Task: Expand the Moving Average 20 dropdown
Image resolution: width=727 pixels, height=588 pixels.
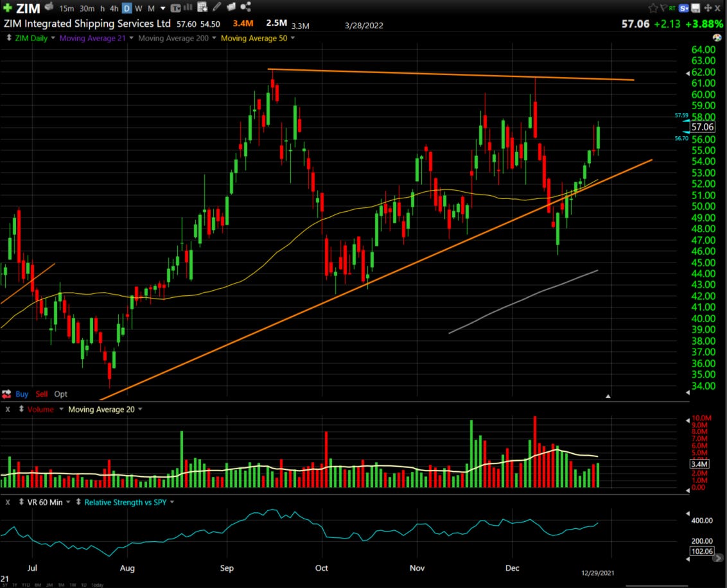Action: click(140, 409)
